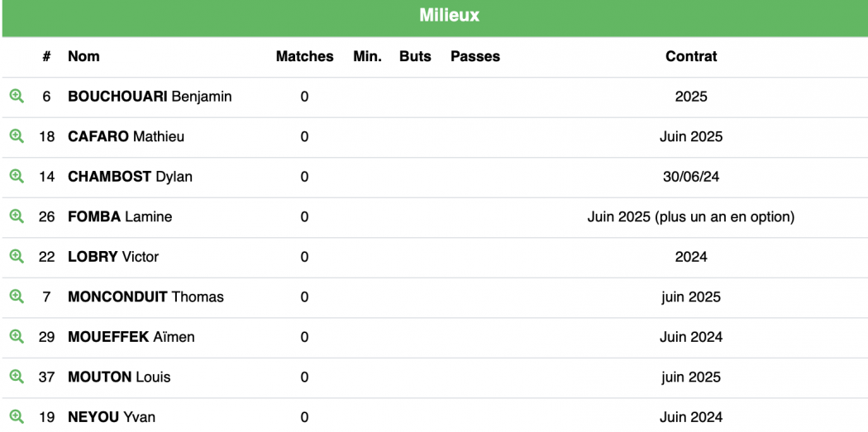
Task: Click zoom icon for MOUEFFEK Aïmen
Action: pos(17,337)
